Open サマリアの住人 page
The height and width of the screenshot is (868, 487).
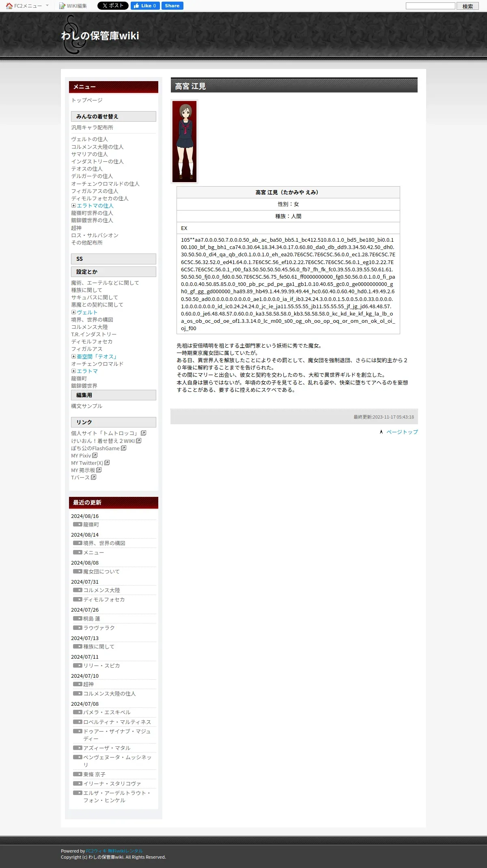pyautogui.click(x=89, y=154)
